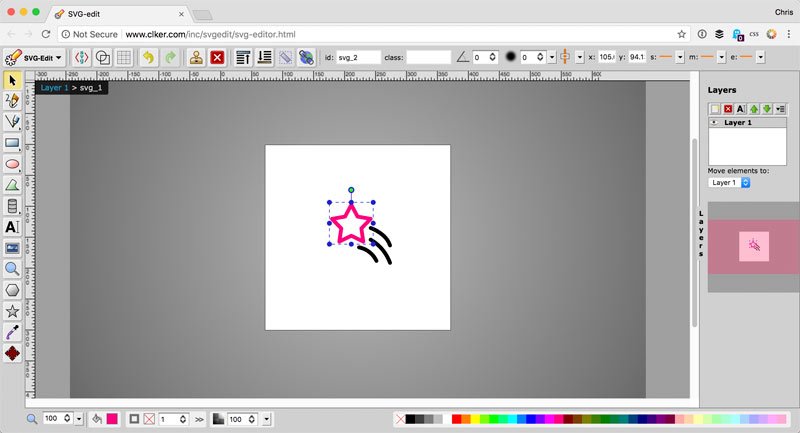800x433 pixels.
Task: Undo the last action
Action: 148,58
